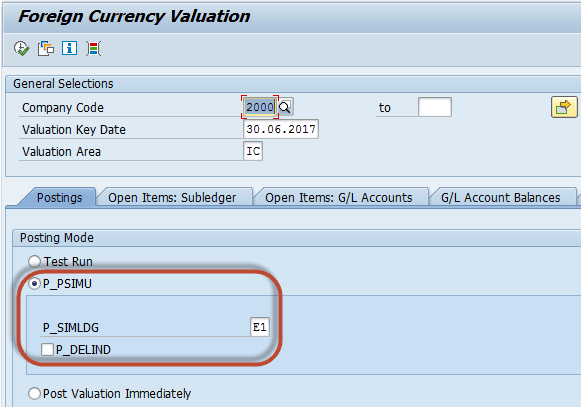
Task: Open the blue information icon
Action: click(70, 48)
